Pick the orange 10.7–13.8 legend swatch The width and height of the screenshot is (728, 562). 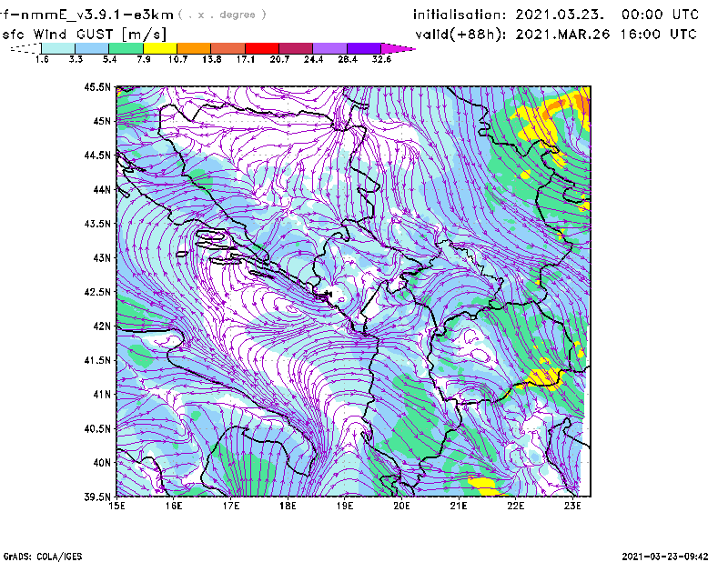coord(193,48)
